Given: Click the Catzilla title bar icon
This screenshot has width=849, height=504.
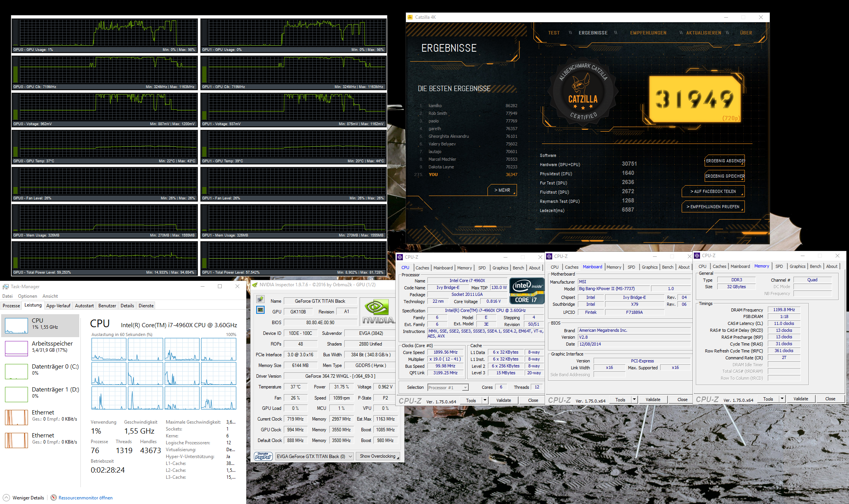Looking at the screenshot, I should click(410, 17).
